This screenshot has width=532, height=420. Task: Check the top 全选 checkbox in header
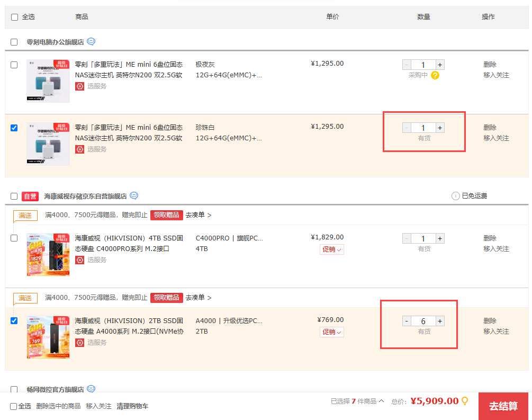point(14,17)
